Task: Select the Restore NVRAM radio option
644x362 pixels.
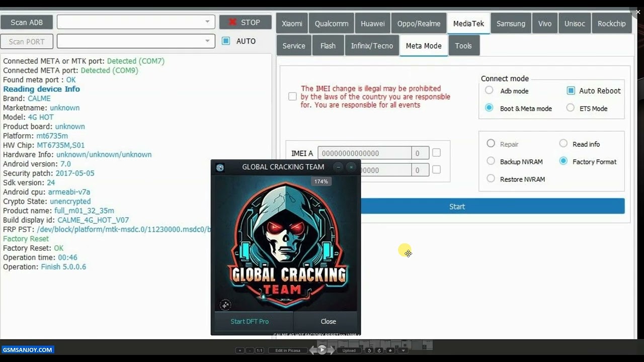Action: point(491,178)
